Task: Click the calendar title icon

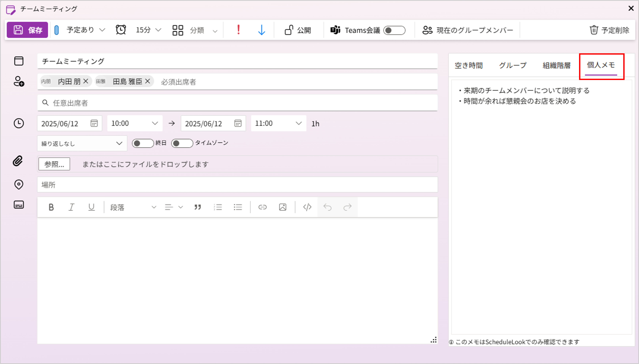Action: coord(19,61)
